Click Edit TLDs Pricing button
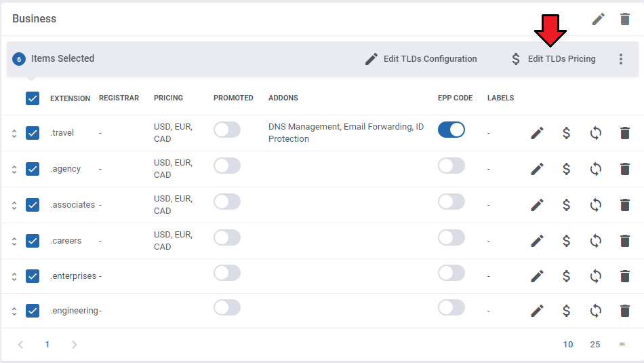Viewport: 644px width, 363px height. point(554,59)
